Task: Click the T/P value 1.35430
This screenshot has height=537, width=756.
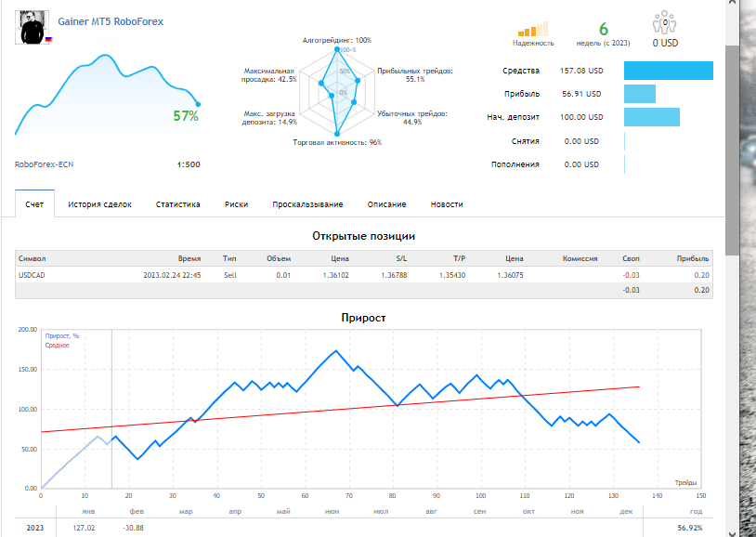Action: (452, 275)
